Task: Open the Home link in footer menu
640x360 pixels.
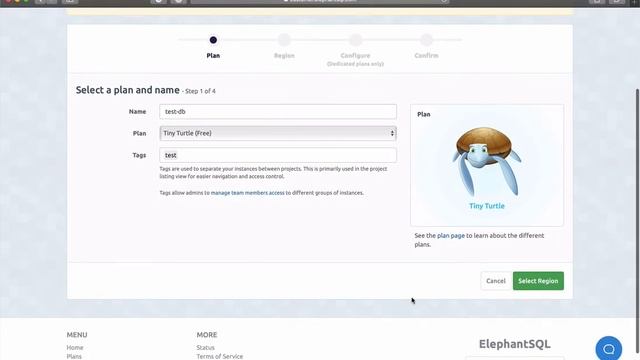Action: [75, 347]
